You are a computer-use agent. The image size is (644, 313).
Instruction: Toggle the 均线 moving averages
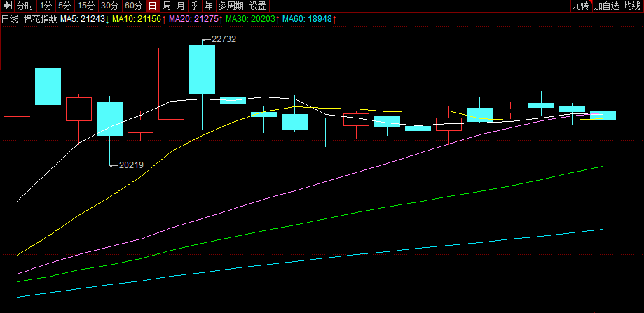(631, 6)
